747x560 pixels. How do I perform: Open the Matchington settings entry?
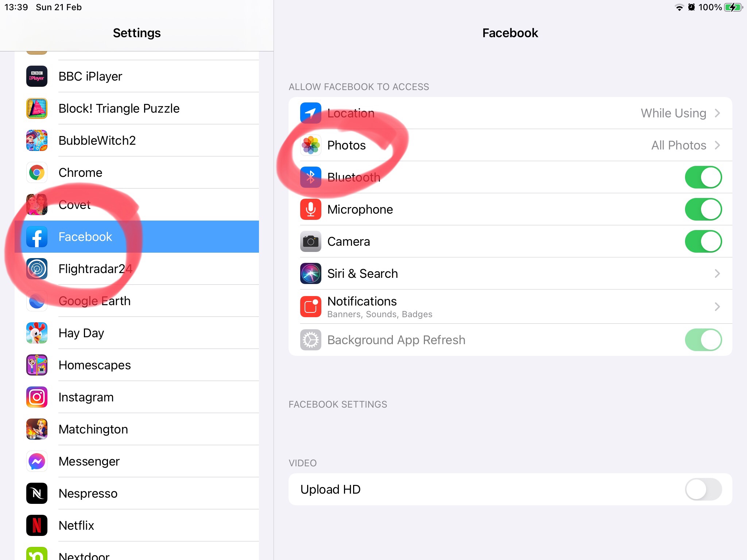137,429
